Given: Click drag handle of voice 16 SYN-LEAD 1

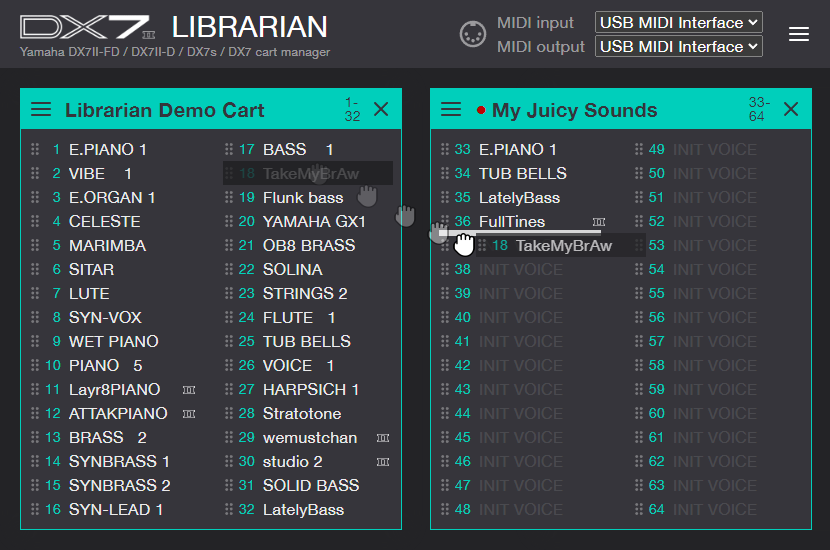Looking at the screenshot, I should [x=35, y=509].
